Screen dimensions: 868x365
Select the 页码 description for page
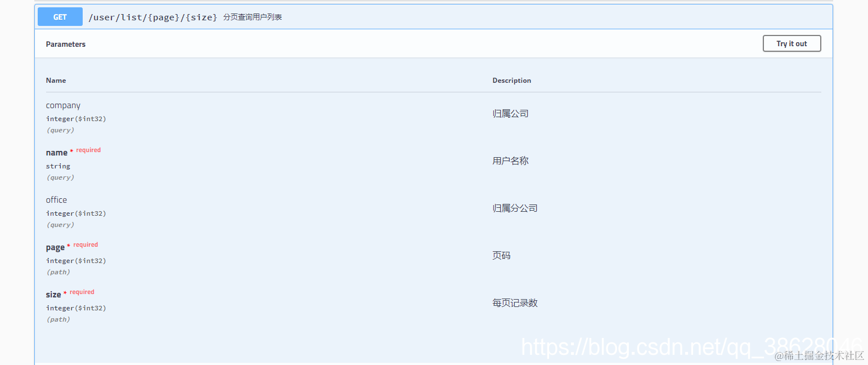[x=501, y=255]
